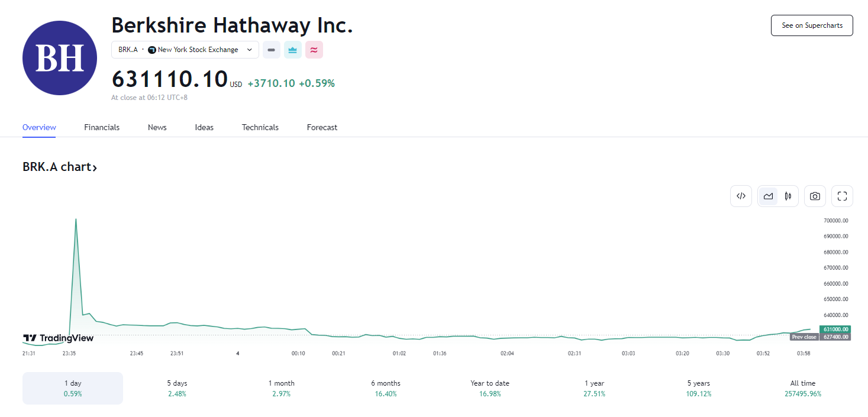Click the Berkshire Hathaway BH logo

click(x=60, y=58)
